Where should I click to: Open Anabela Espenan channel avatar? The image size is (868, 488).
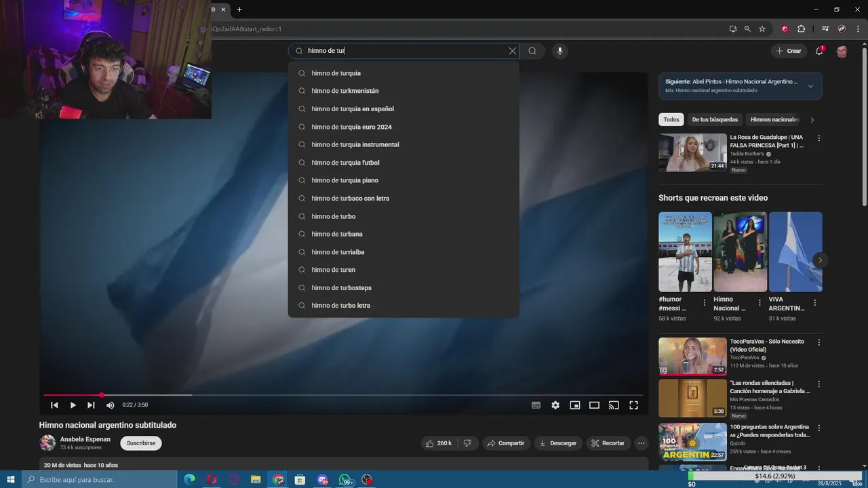(x=47, y=443)
